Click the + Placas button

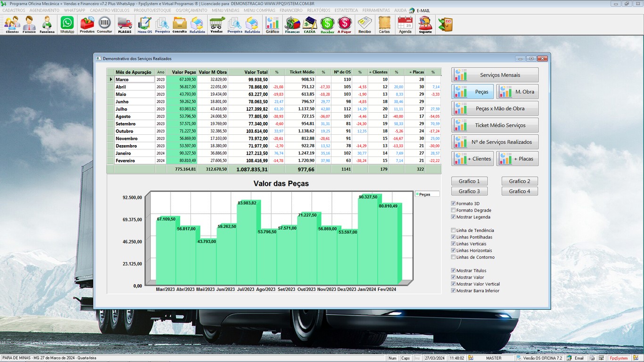coord(517,158)
